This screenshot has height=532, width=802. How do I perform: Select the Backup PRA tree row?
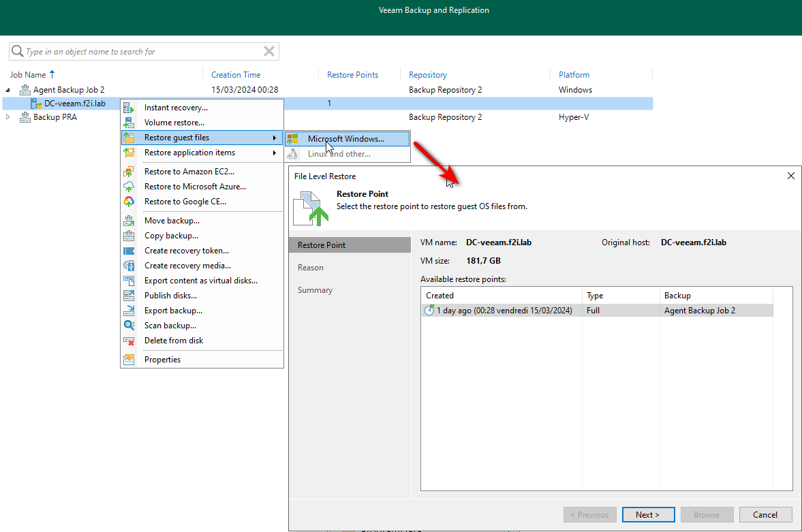327,117
